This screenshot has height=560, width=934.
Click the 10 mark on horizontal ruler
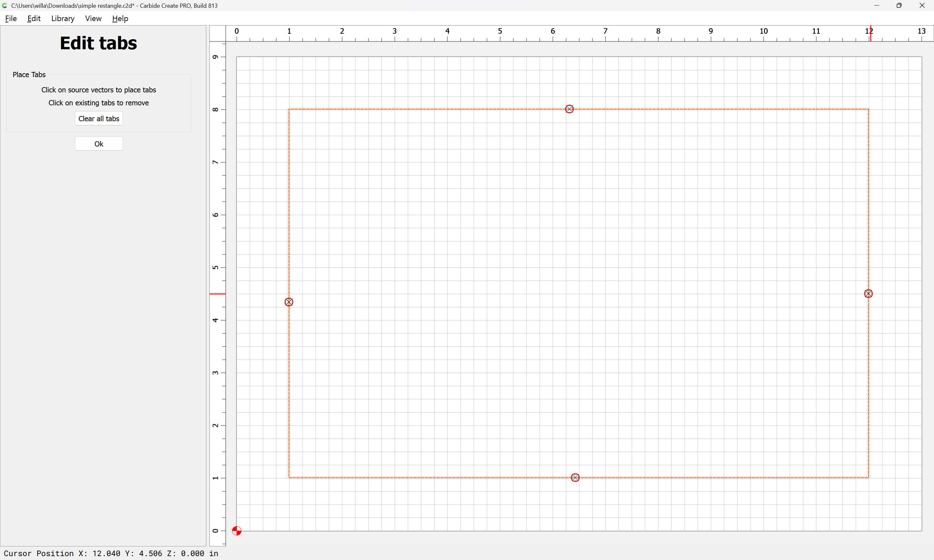763,31
